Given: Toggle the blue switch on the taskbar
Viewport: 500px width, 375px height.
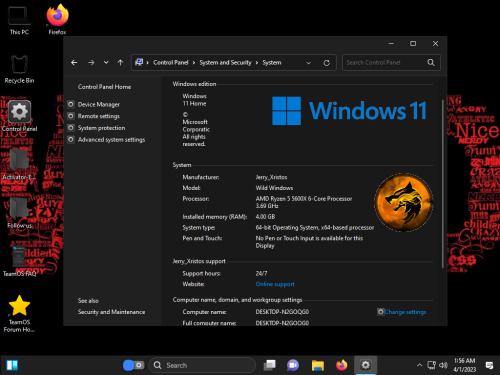Looking at the screenshot, I should tap(133, 365).
